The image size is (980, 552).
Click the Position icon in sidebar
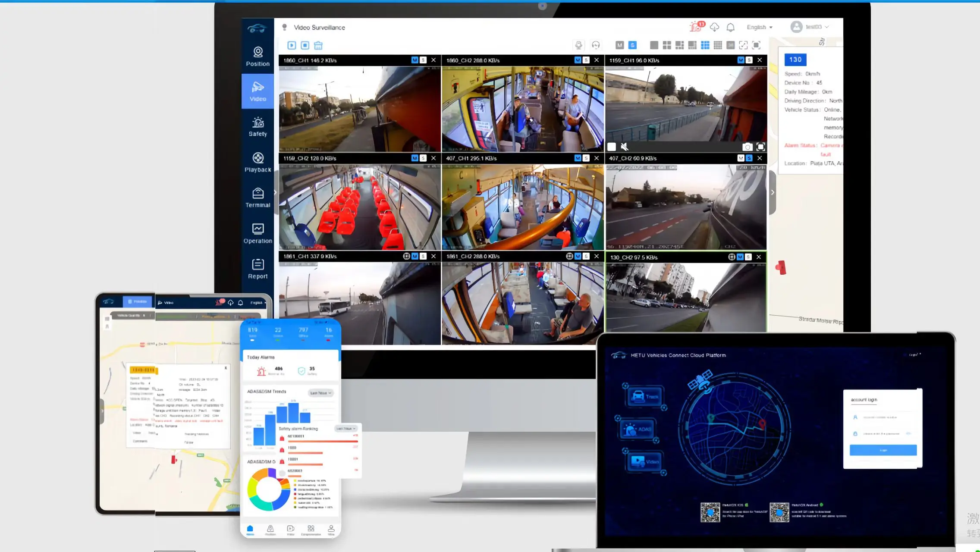[x=258, y=56]
